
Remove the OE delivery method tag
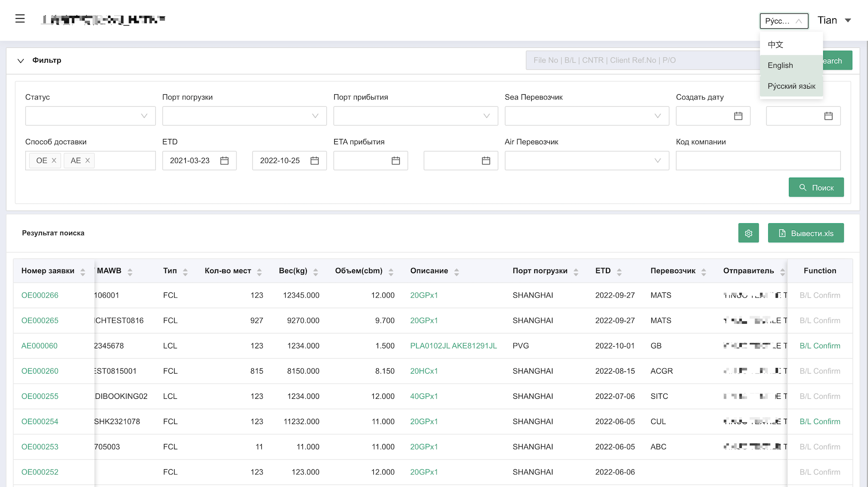pos(54,160)
